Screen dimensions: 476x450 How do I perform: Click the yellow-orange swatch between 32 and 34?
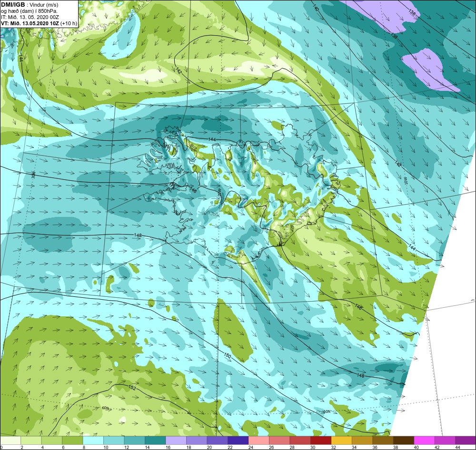pos(341,440)
